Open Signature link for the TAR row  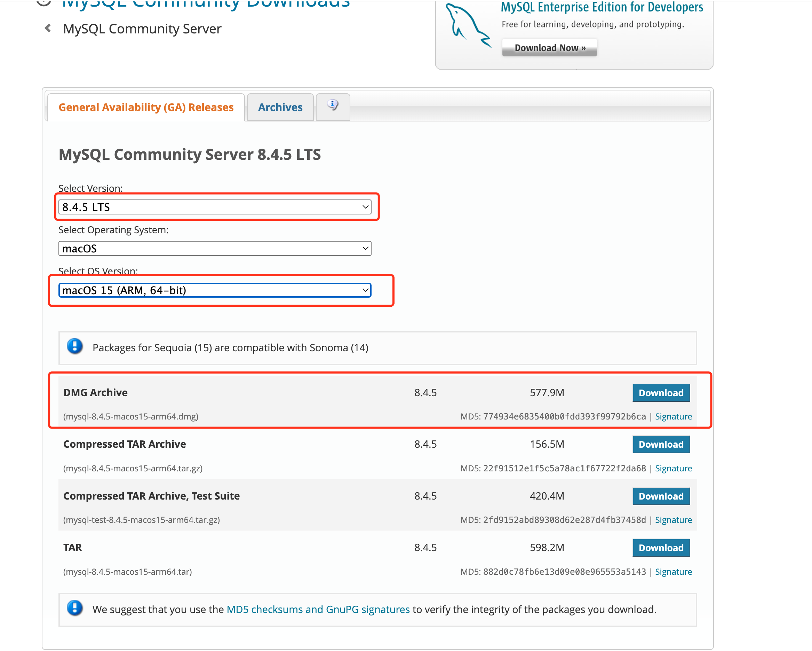(674, 572)
